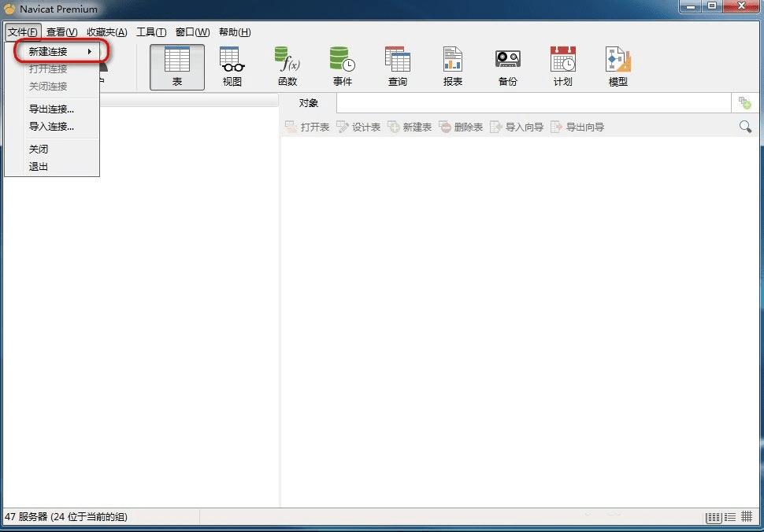Click the search magnifier icon in object pane
This screenshot has width=764, height=532.
point(745,127)
